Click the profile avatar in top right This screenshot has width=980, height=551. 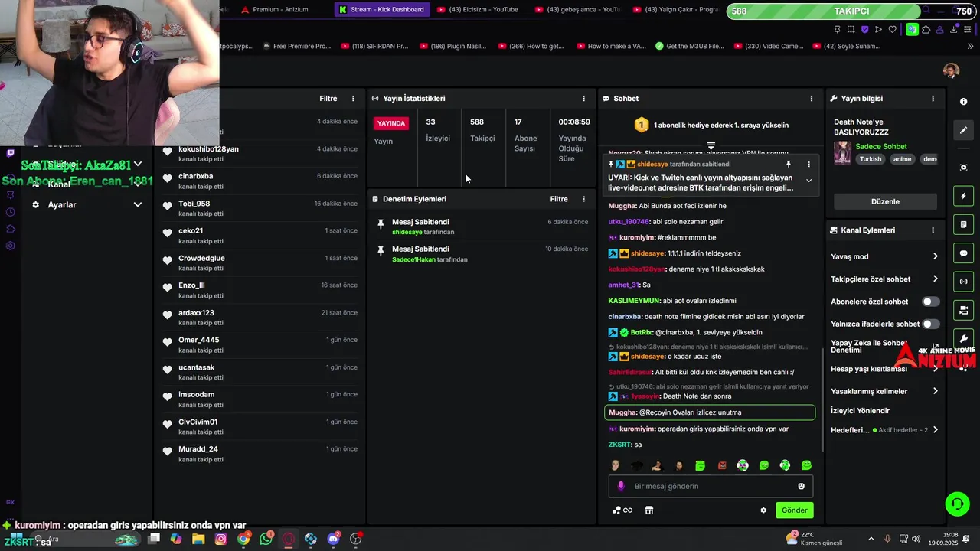click(x=951, y=71)
